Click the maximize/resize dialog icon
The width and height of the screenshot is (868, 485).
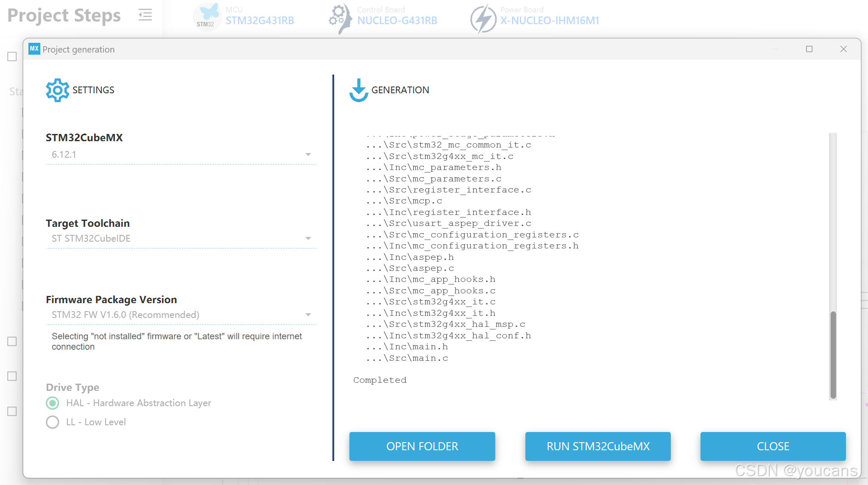pyautogui.click(x=809, y=49)
